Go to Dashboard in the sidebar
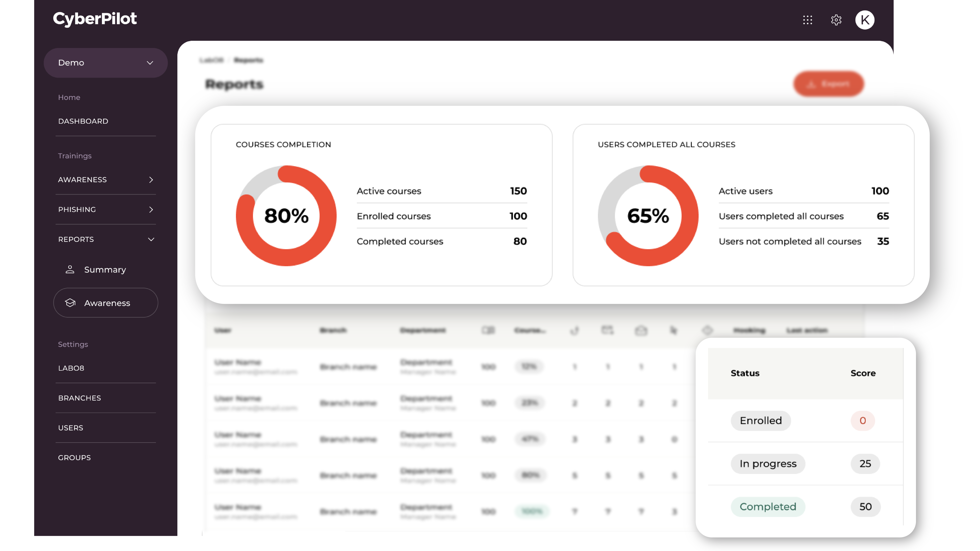 point(83,121)
